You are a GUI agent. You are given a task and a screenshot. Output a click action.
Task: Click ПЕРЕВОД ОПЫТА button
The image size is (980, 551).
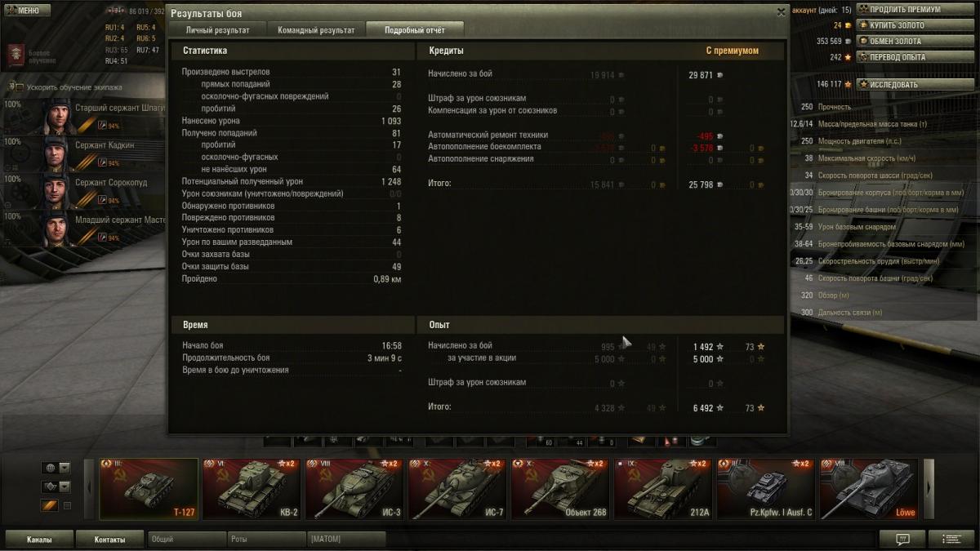915,57
